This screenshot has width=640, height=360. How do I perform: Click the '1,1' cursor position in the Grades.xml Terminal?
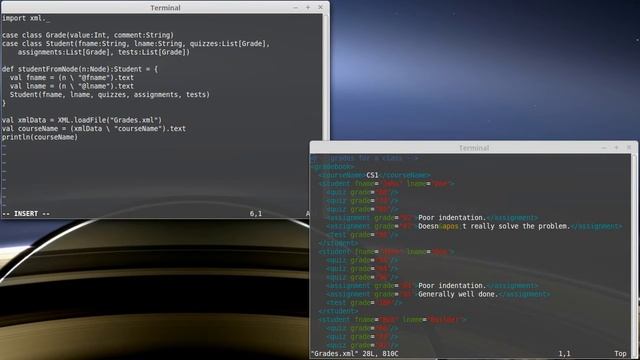tap(564, 353)
